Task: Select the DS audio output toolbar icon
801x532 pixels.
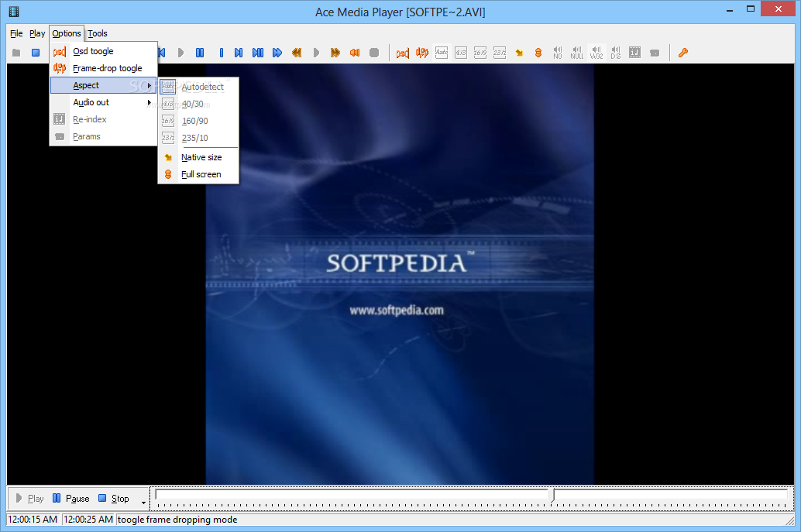Action: 616,53
